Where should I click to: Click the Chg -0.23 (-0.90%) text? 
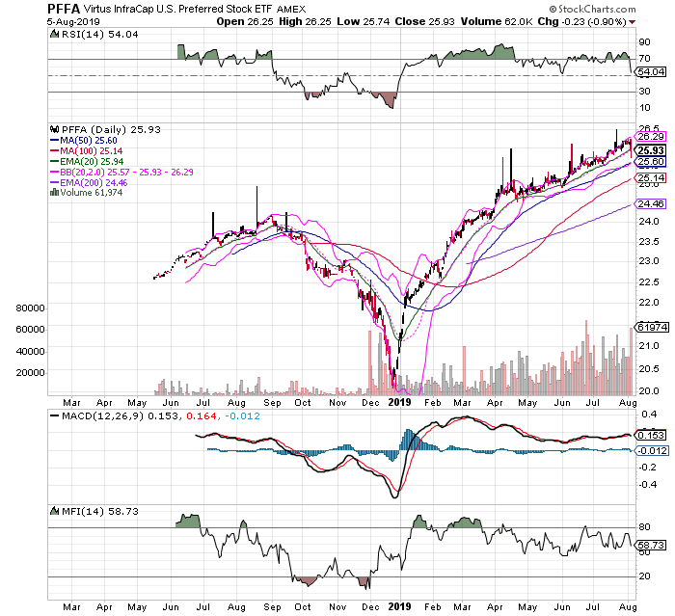tap(582, 21)
